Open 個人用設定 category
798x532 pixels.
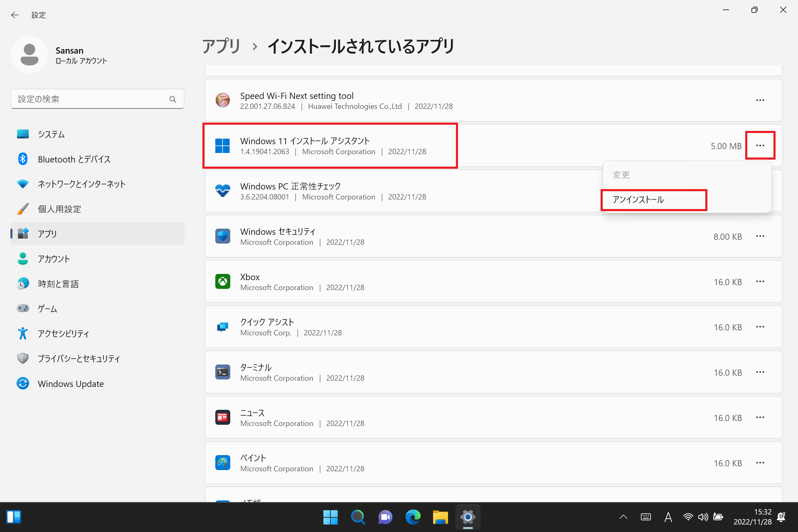(97, 209)
